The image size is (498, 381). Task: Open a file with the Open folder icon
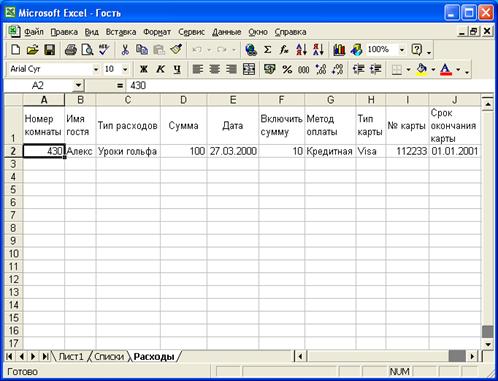32,50
